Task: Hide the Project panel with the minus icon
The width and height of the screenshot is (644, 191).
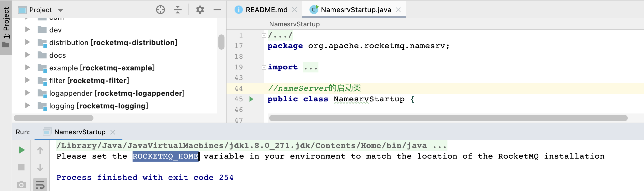Action: pyautogui.click(x=217, y=10)
